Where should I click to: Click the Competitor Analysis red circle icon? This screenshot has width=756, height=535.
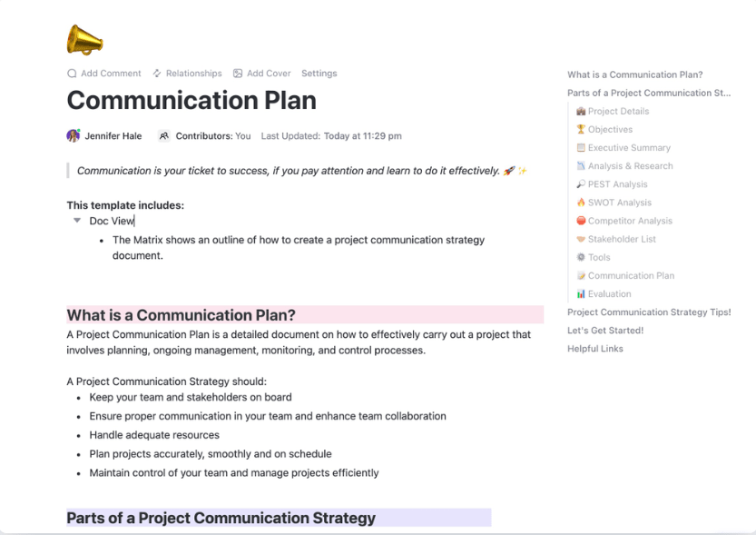click(581, 221)
